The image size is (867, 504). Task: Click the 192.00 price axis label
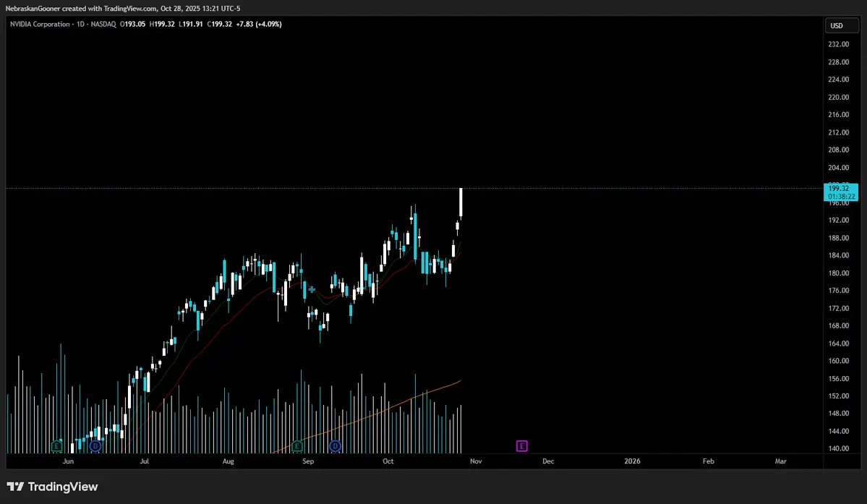coord(838,220)
